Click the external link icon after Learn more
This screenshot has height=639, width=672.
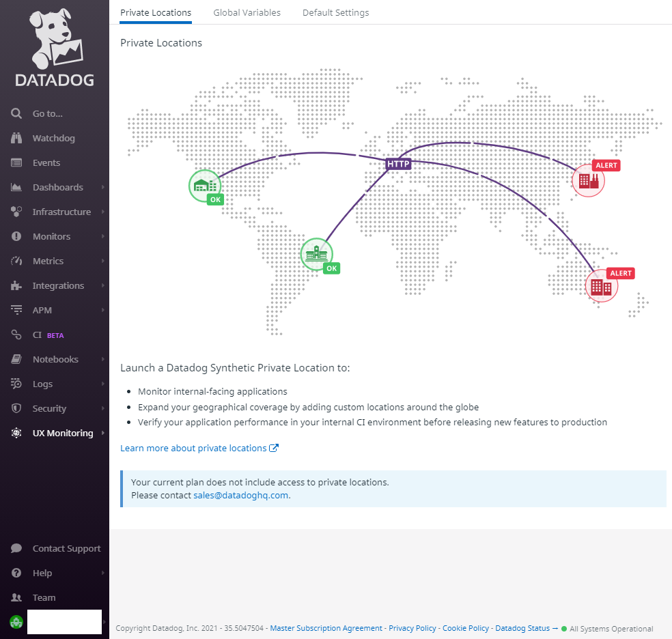pos(274,448)
